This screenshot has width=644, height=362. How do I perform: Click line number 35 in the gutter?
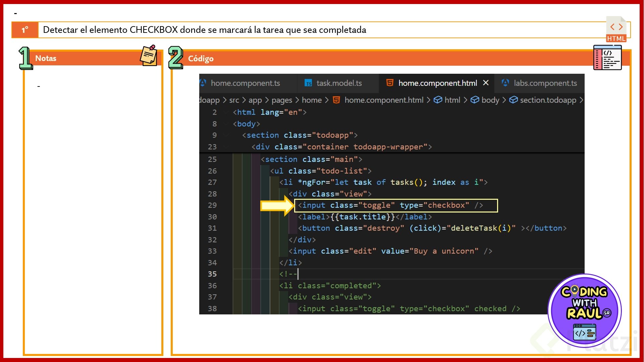[x=212, y=274]
